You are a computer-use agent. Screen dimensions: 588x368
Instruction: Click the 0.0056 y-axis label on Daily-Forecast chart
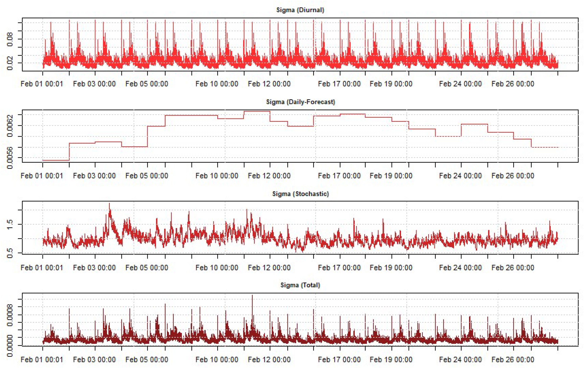pyautogui.click(x=10, y=158)
